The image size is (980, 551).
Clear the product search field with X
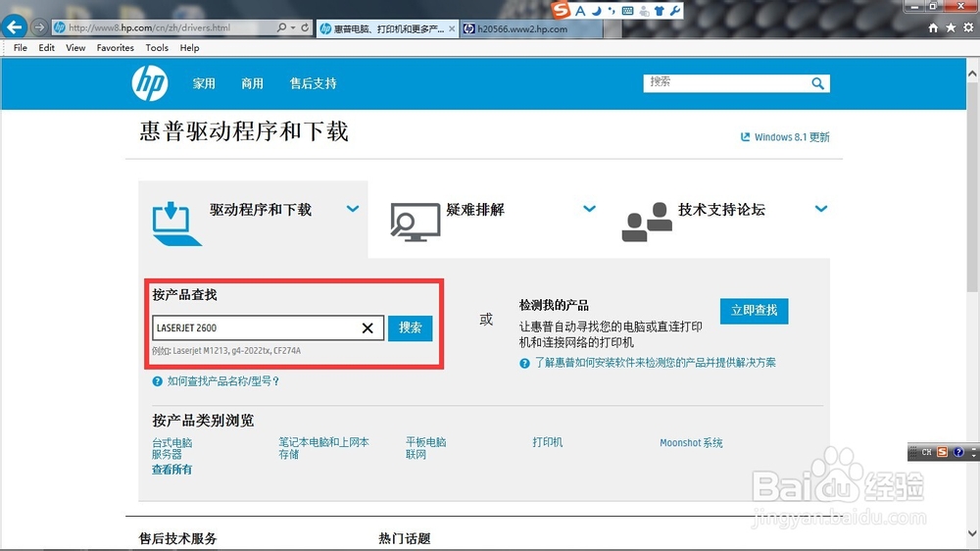[x=367, y=327]
